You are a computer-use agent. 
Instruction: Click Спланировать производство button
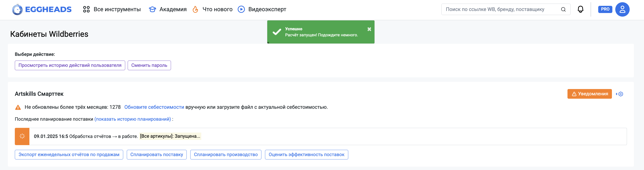(226, 155)
